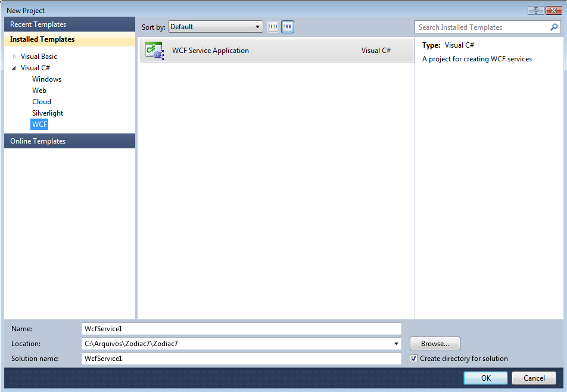The height and width of the screenshot is (392, 567).
Task: Click the 'Type: Visual C#' text
Action: click(x=448, y=45)
